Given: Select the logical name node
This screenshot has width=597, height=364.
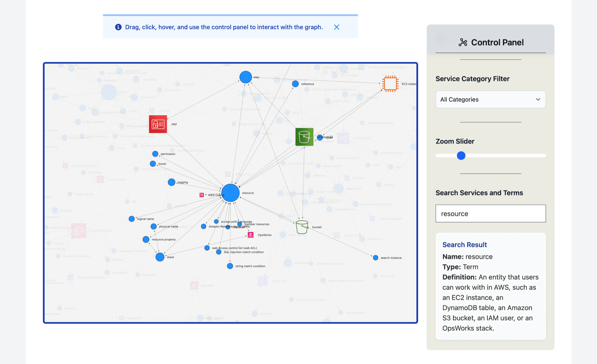Looking at the screenshot, I should click(132, 219).
